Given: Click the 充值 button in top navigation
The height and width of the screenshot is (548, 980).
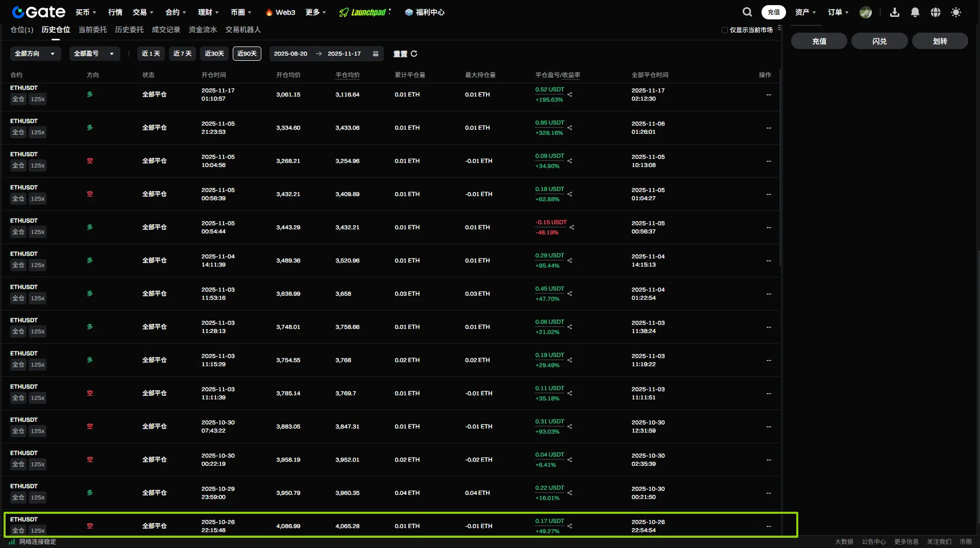Looking at the screenshot, I should coord(774,12).
